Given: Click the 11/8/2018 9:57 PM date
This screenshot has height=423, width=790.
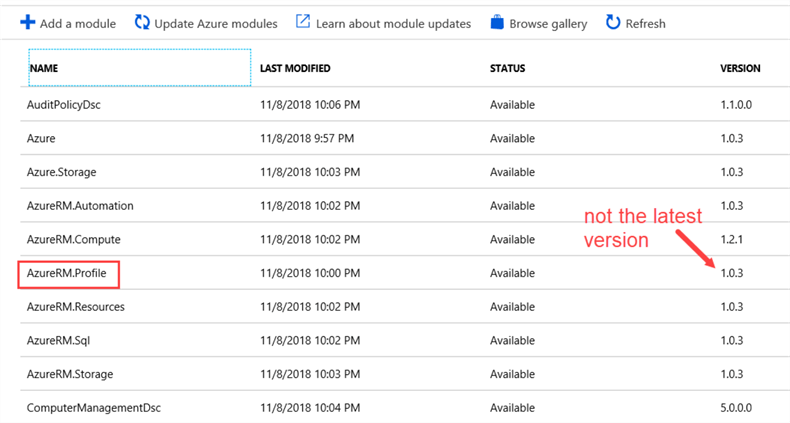Looking at the screenshot, I should click(307, 138).
